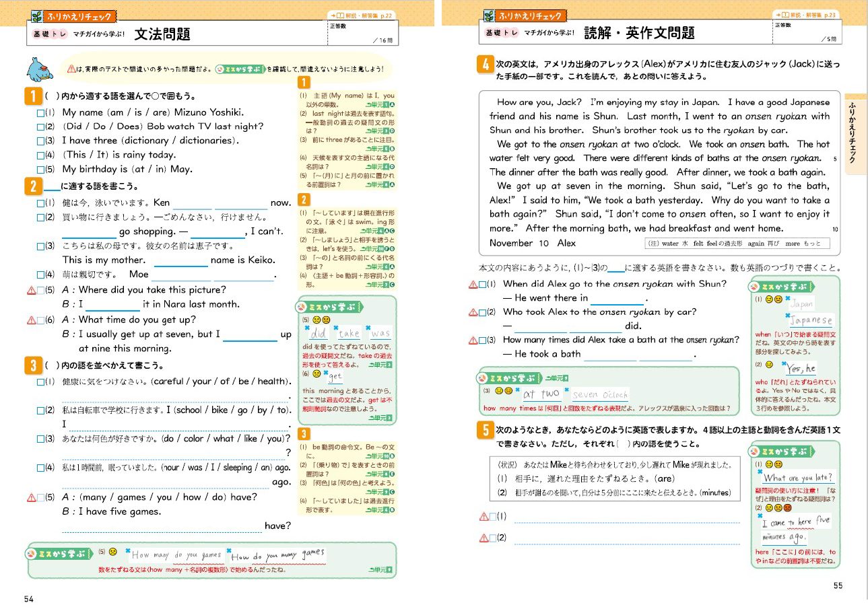Viewport: 868px width, 613px height.
Task: Open the 解説・解答集 p.23 reference
Action: 805,15
